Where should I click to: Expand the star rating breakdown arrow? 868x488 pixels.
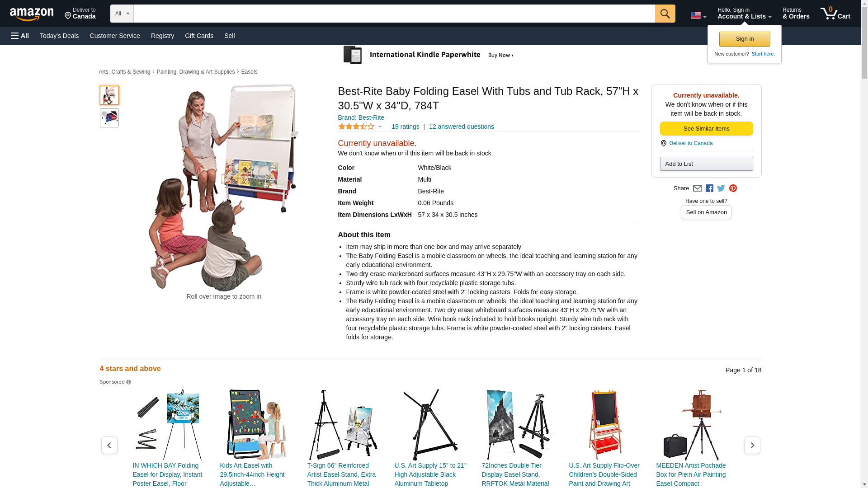pos(380,127)
